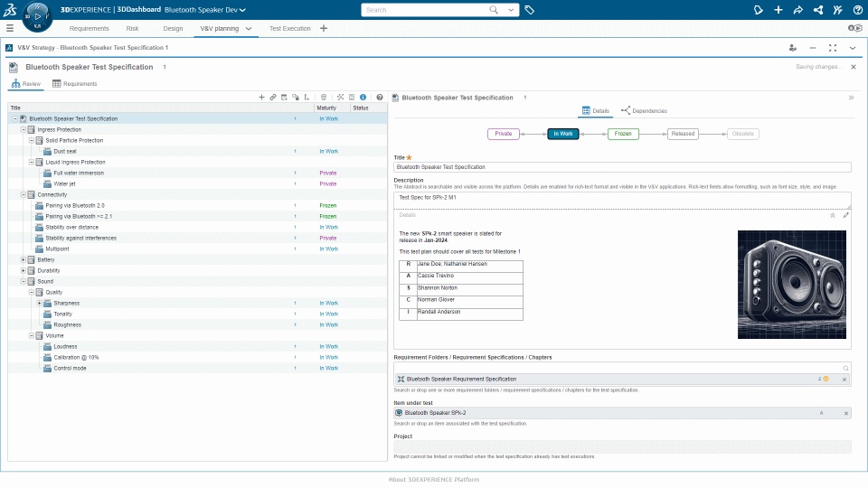Click the link icon in tree toolbar

point(273,98)
